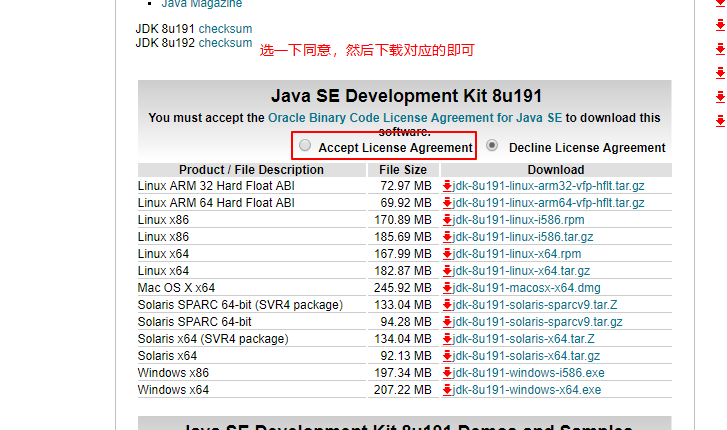
Task: Click the Download column header
Action: point(556,170)
